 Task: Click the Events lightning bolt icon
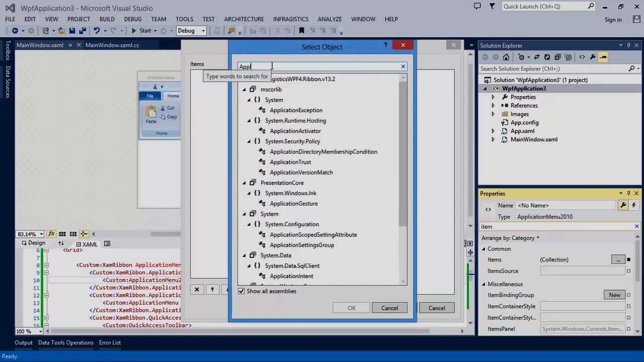coord(634,205)
